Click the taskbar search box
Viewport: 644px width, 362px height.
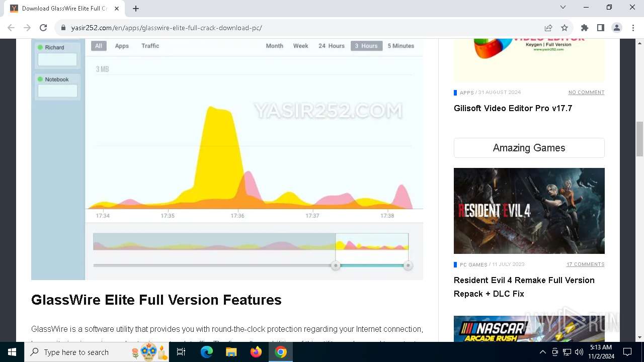pos(97,352)
